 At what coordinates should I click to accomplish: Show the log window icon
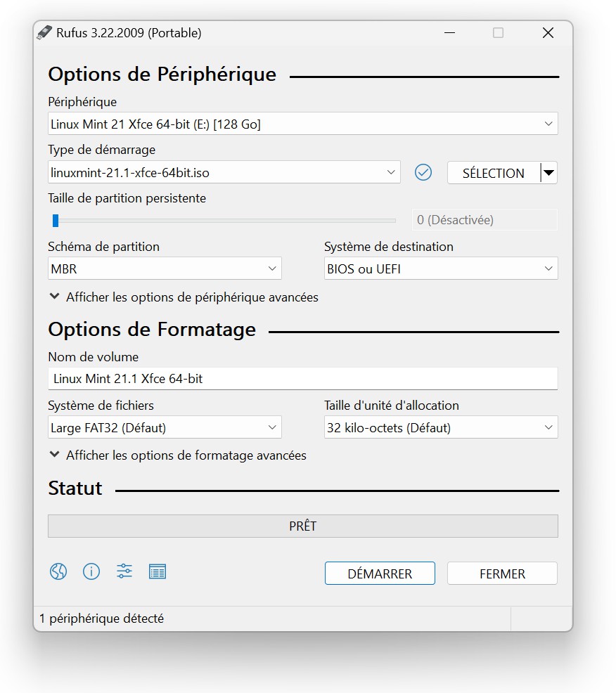(x=158, y=571)
